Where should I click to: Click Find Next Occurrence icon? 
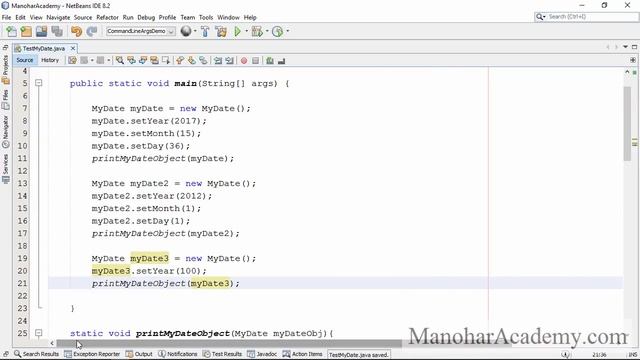(143, 60)
